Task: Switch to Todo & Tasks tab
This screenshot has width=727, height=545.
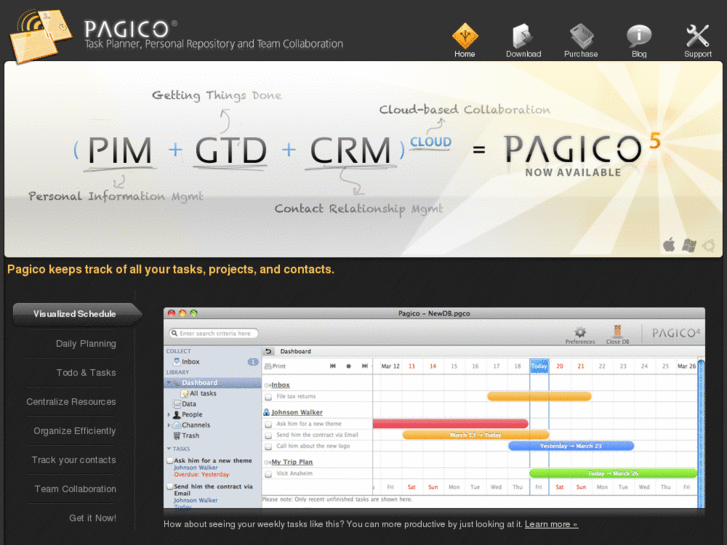Action: pos(86,373)
